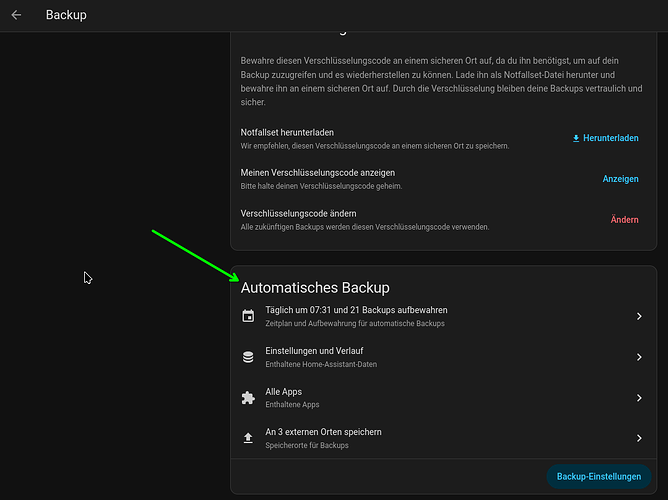Open the chevron on the Alle Apps row

pos(639,398)
